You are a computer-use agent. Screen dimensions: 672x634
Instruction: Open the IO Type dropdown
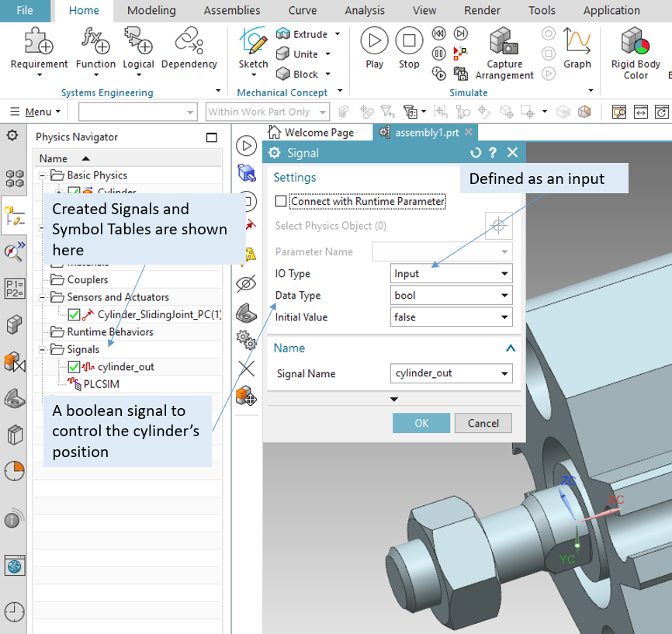451,273
